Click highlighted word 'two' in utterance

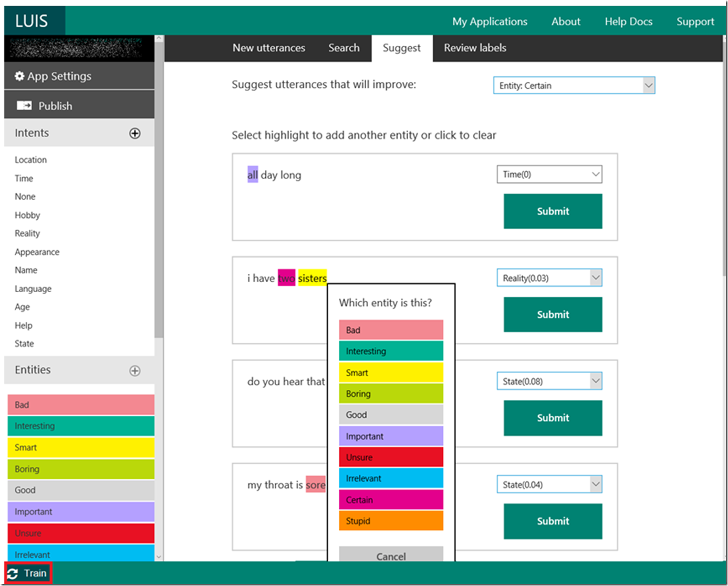point(286,278)
